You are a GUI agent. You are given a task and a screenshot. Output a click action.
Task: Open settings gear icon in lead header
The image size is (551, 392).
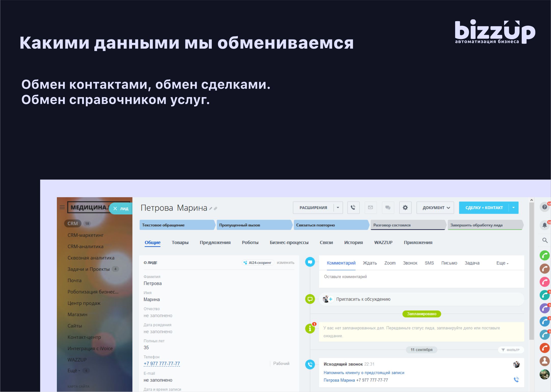(405, 208)
